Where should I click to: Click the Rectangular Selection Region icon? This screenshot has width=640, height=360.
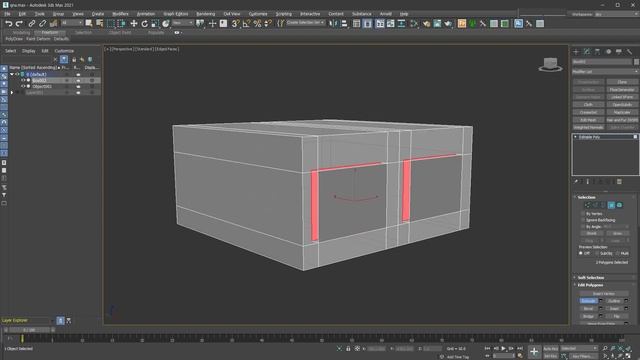(111, 24)
